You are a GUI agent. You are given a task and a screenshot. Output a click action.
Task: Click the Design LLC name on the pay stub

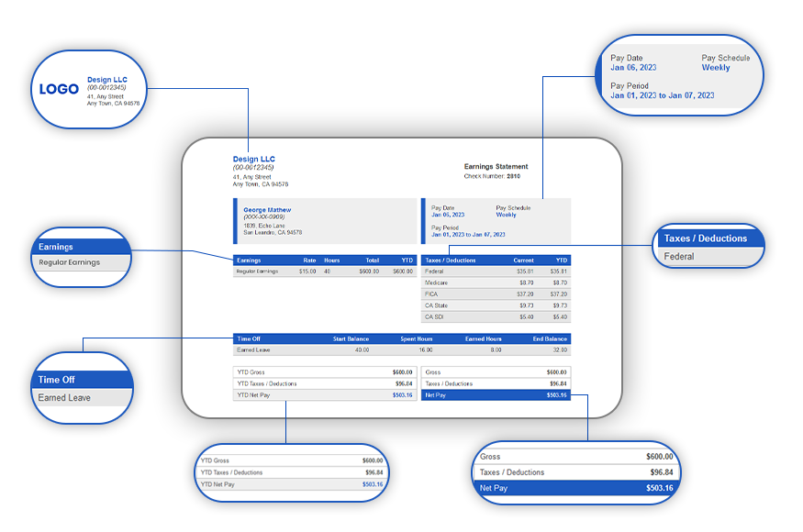tap(253, 160)
